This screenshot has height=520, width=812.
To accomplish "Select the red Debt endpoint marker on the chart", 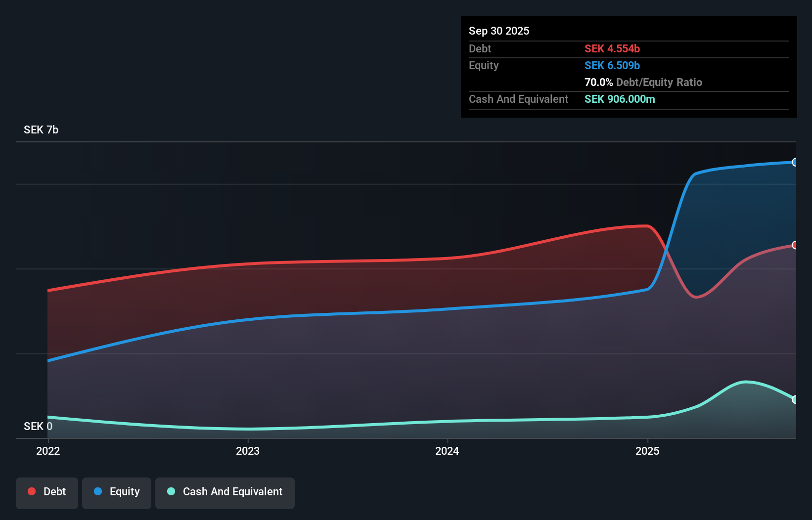I will click(795, 245).
